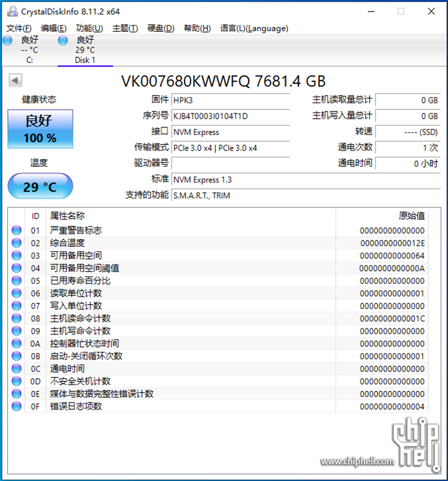Click status orb for attribute 05 已用寿命百分比

point(17,281)
